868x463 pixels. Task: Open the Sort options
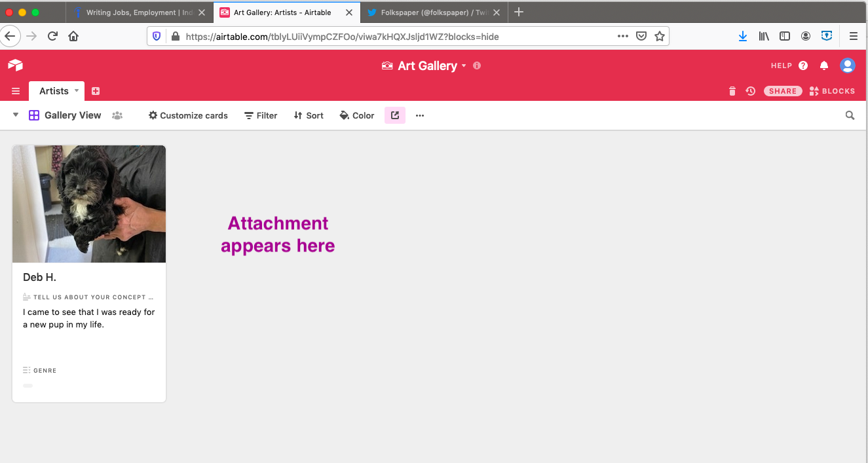(x=309, y=115)
